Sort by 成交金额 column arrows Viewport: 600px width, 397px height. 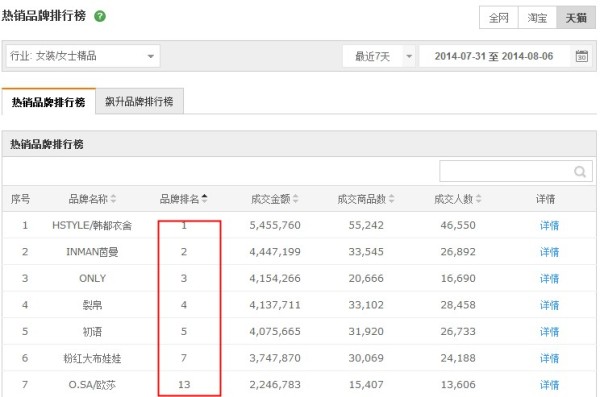(295, 199)
